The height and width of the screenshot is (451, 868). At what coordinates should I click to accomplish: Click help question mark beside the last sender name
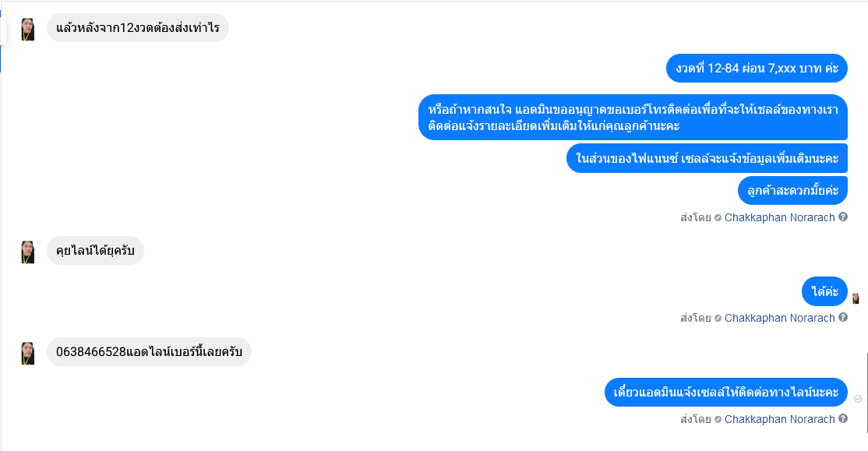click(843, 419)
